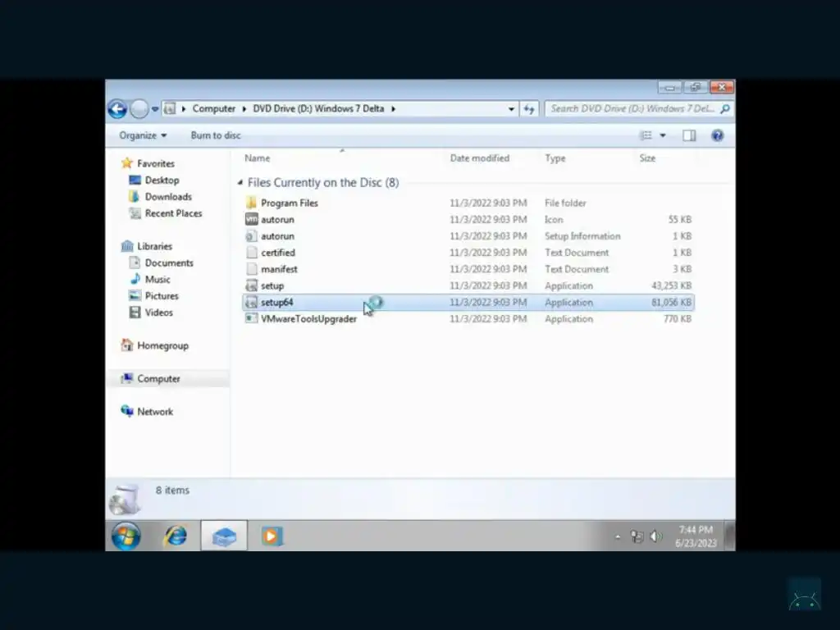Sort by the Name column header
The width and height of the screenshot is (840, 630).
(257, 158)
